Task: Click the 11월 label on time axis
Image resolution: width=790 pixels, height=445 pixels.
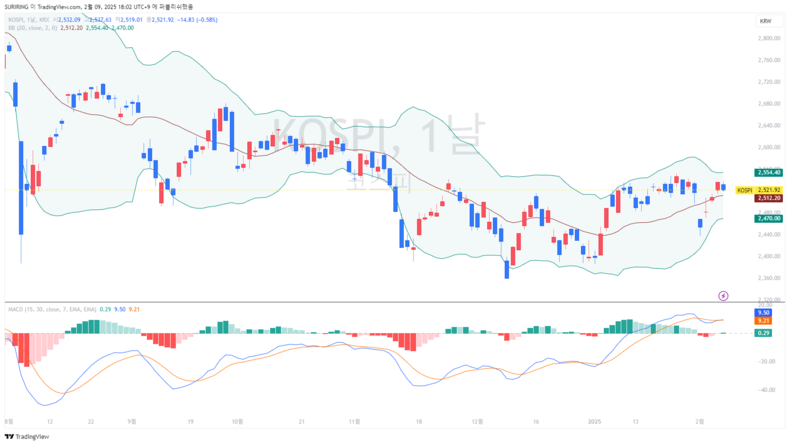Action: pos(354,421)
